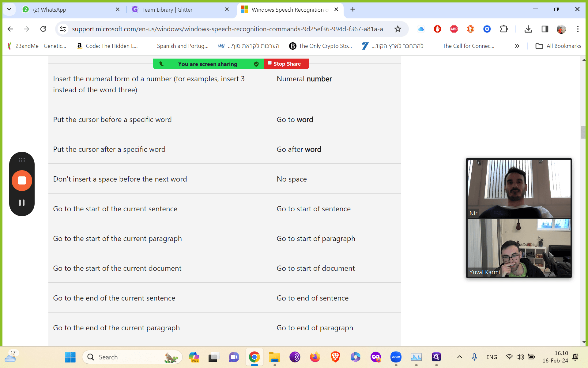Open volume control in system tray
This screenshot has width=588, height=368.
point(520,357)
